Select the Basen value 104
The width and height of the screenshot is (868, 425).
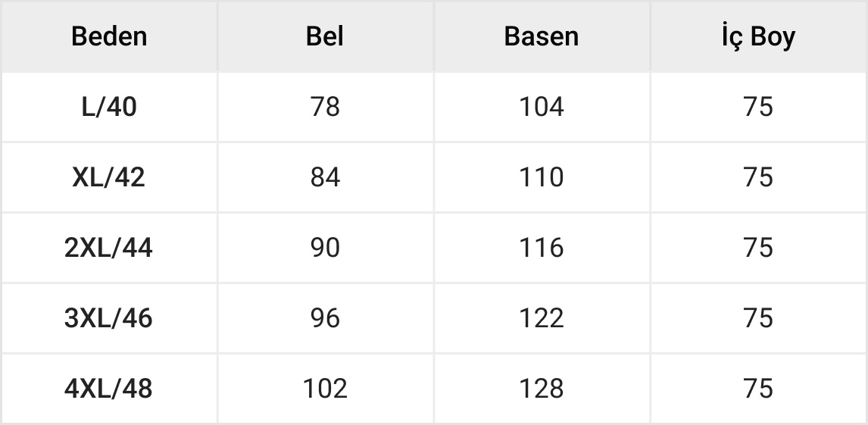pyautogui.click(x=541, y=108)
